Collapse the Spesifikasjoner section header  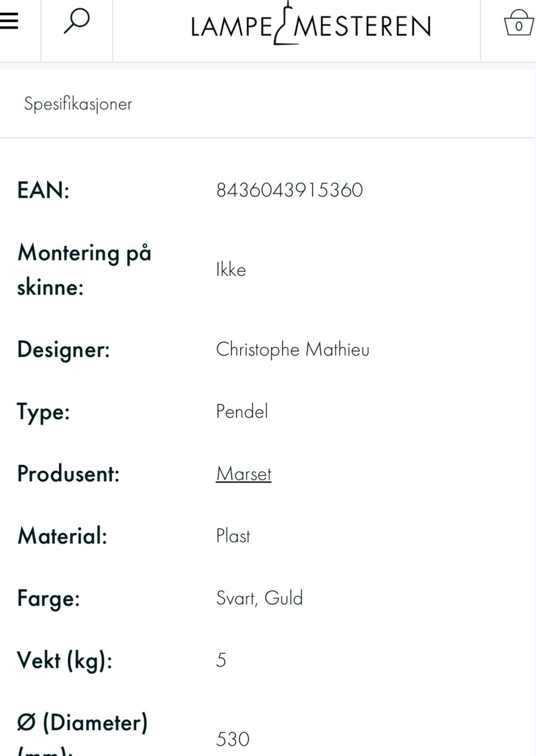tap(78, 104)
